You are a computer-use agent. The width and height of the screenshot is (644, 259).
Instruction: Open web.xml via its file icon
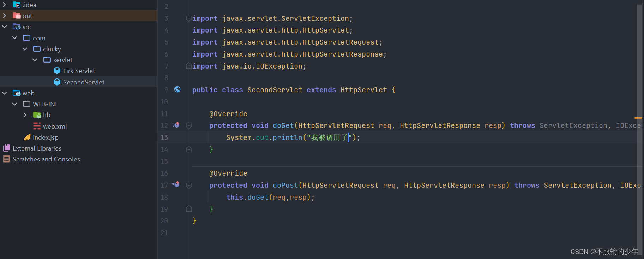click(x=37, y=126)
